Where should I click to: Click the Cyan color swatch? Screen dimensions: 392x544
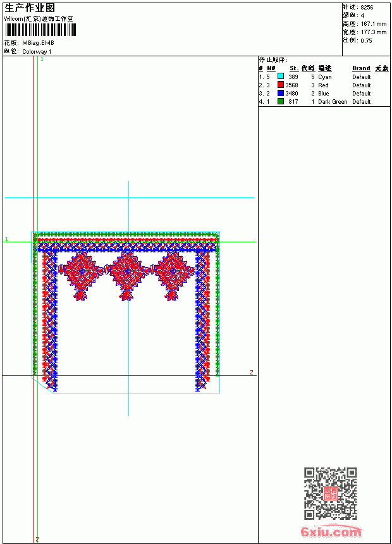[x=281, y=77]
